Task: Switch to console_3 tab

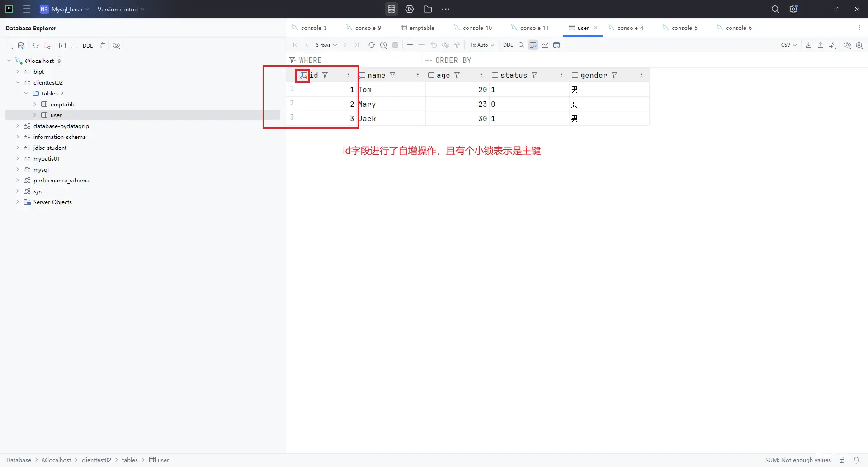Action: coord(310,28)
